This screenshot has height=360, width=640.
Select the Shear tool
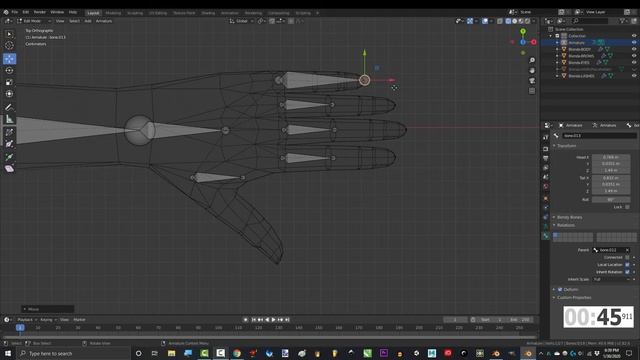click(x=9, y=169)
